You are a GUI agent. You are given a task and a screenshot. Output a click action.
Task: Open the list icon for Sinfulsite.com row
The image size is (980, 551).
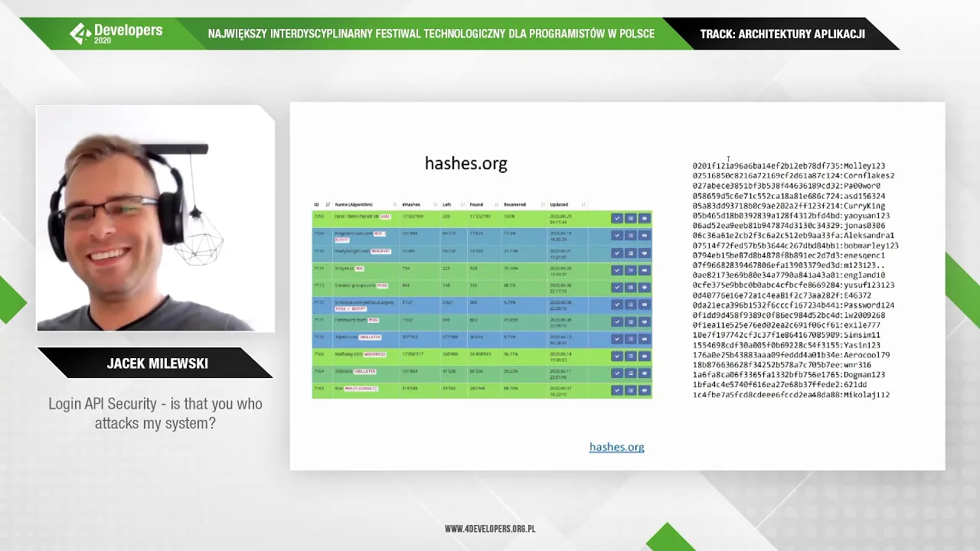click(x=631, y=305)
